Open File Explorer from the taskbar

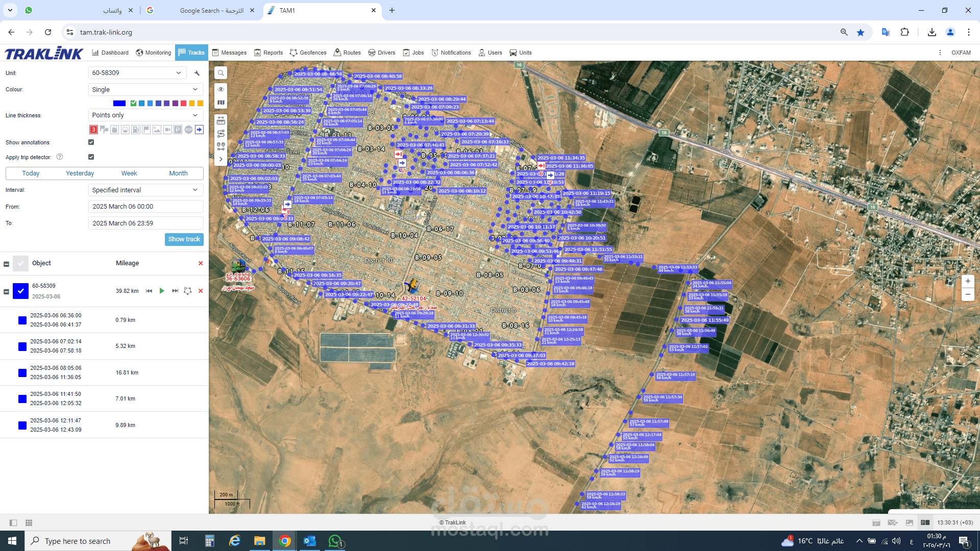[260, 541]
